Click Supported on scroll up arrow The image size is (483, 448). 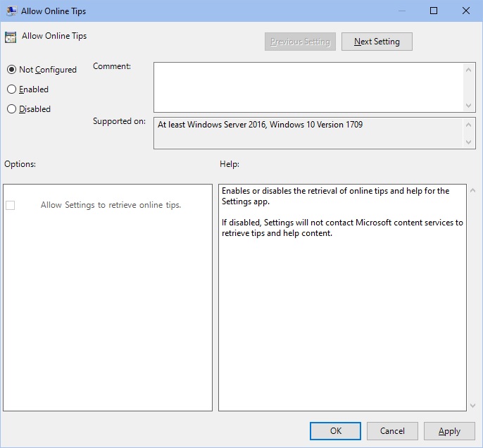pyautogui.click(x=468, y=125)
